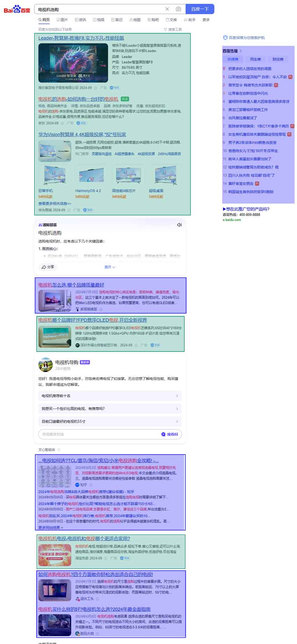297x644 pixels.
Task: Click the 高性能4核芯片 product thumbnail
Action: (x=128, y=175)
